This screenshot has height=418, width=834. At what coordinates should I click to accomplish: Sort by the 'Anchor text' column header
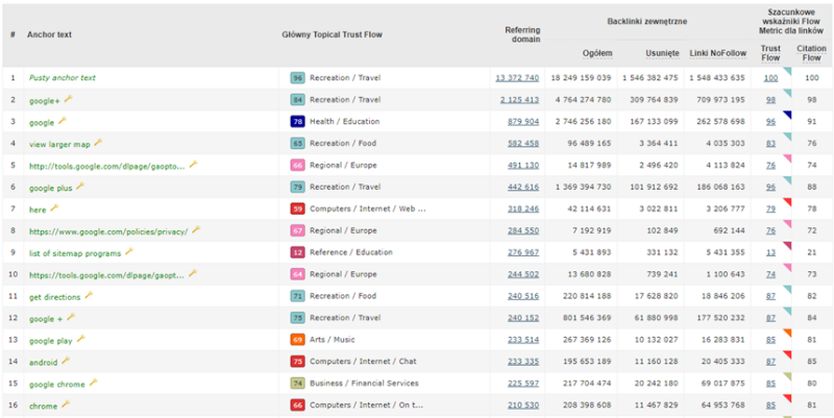pyautogui.click(x=49, y=35)
